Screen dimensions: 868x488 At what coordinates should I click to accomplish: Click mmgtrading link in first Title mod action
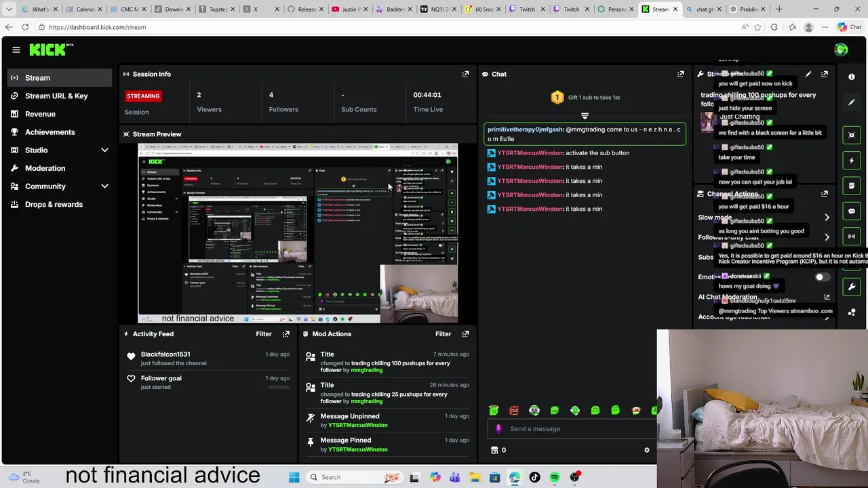[x=367, y=370]
